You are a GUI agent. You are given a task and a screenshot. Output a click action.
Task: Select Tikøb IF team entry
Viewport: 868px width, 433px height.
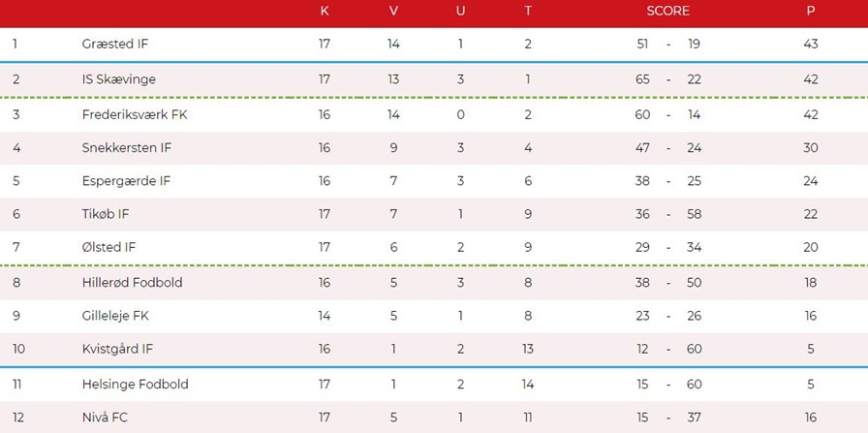click(108, 215)
